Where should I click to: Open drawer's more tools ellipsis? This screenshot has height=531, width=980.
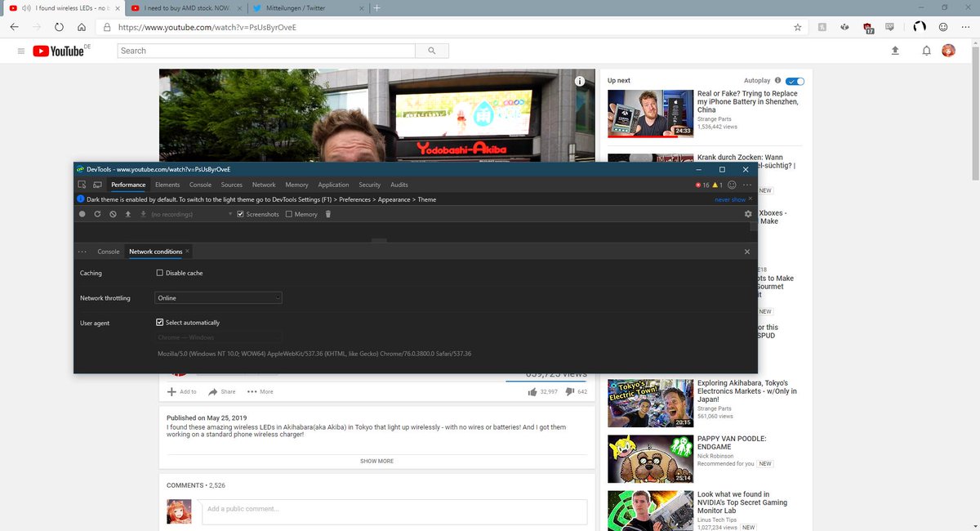(82, 252)
